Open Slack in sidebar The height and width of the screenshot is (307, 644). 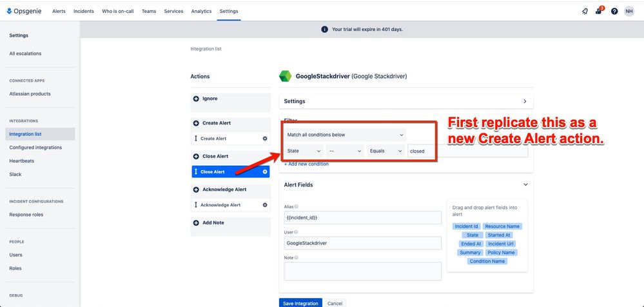point(15,174)
